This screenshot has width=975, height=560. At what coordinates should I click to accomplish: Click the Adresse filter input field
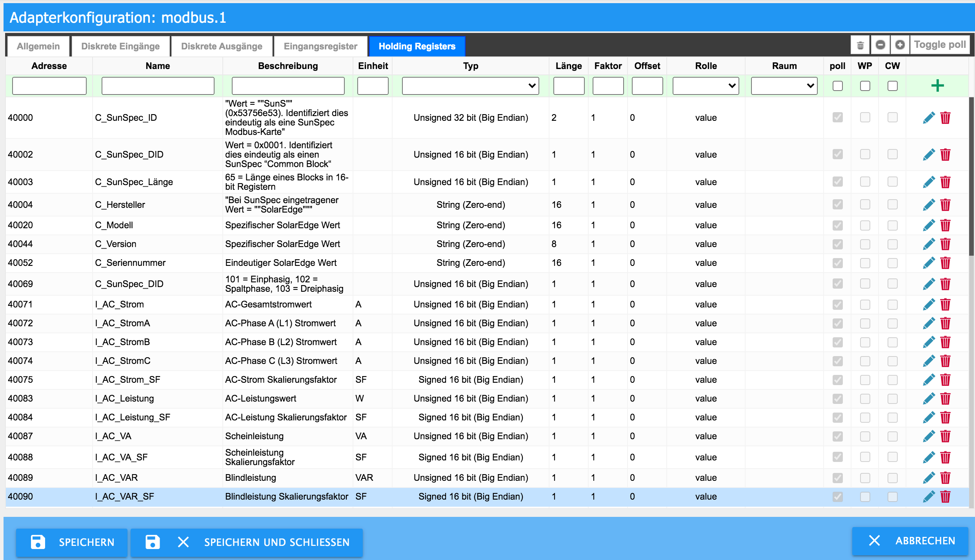(49, 86)
